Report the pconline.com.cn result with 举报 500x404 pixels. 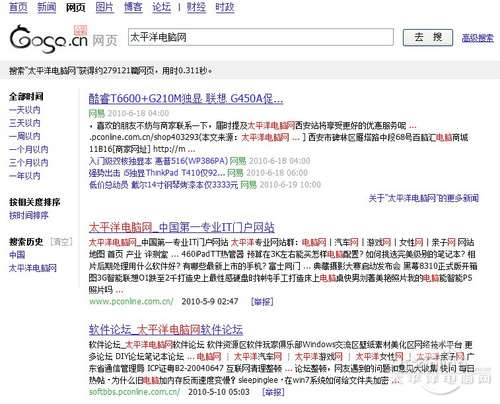pyautogui.click(x=262, y=302)
